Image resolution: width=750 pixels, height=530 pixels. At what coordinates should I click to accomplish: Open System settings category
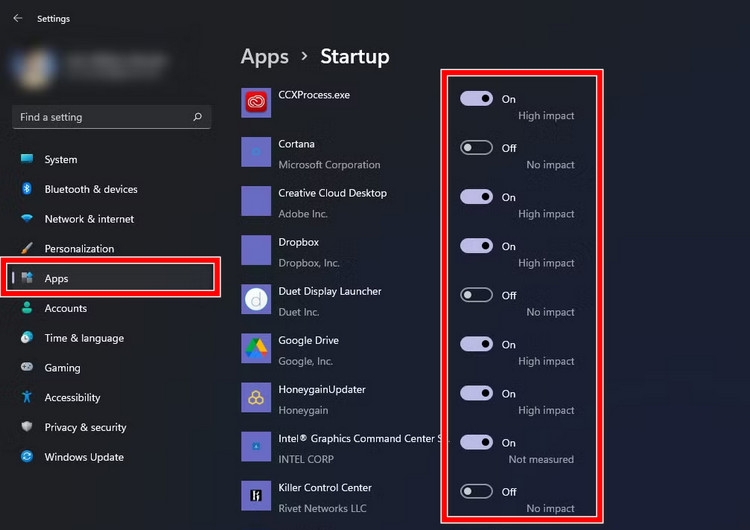click(111, 159)
